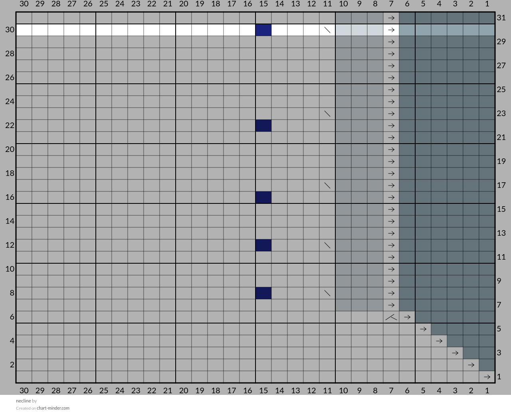Click the slash symbol in row 17
The height and width of the screenshot is (420, 511).
pyautogui.click(x=327, y=185)
